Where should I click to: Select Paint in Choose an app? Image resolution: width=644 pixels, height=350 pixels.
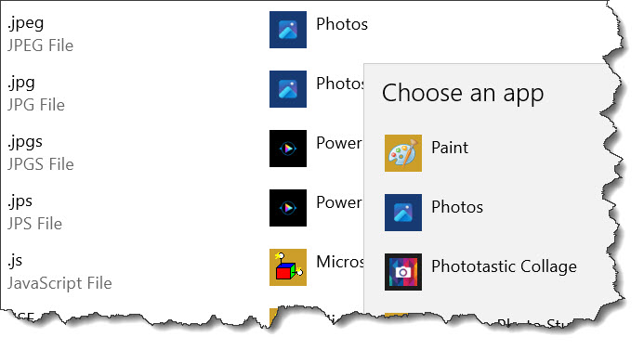[x=450, y=148]
